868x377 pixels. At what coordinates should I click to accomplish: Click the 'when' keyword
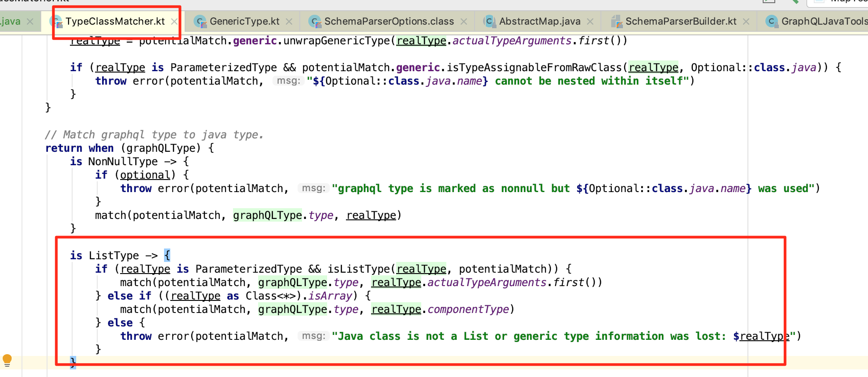pos(101,148)
